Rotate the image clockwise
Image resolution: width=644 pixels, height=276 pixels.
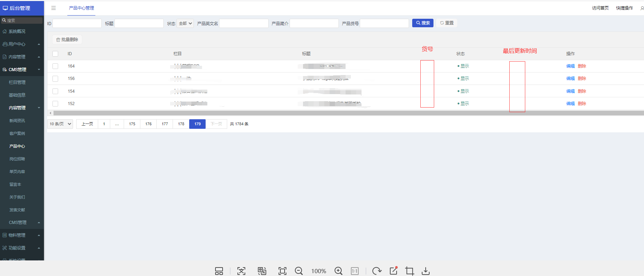point(377,271)
